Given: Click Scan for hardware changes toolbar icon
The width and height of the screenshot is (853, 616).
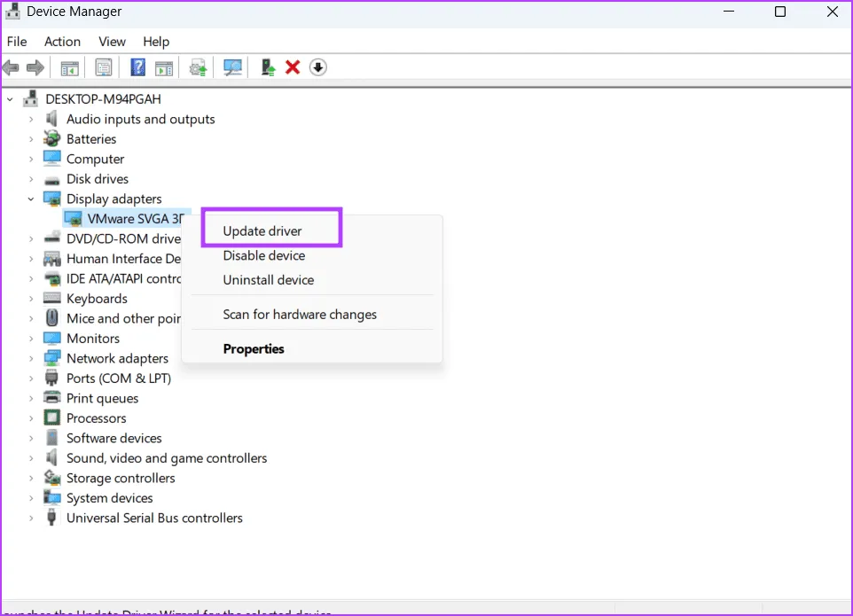Looking at the screenshot, I should (233, 67).
